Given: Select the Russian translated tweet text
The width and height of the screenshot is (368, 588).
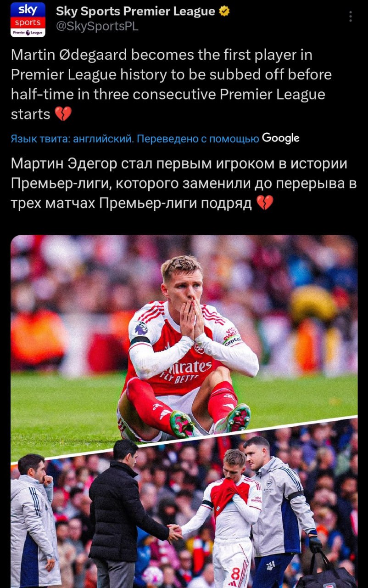Looking at the screenshot, I should [x=184, y=183].
